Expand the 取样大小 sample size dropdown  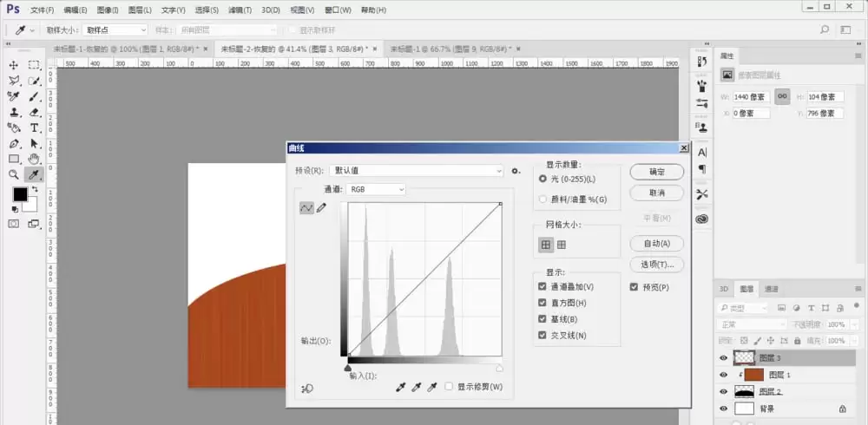115,29
